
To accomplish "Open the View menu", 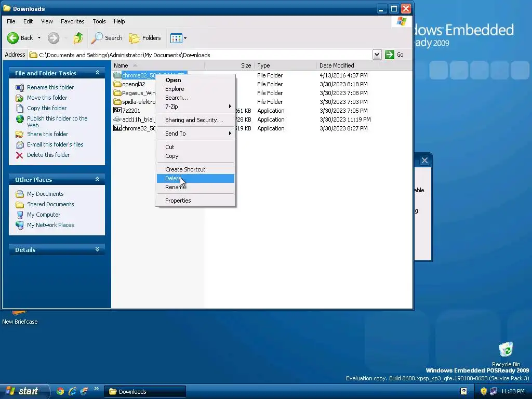I will point(47,21).
